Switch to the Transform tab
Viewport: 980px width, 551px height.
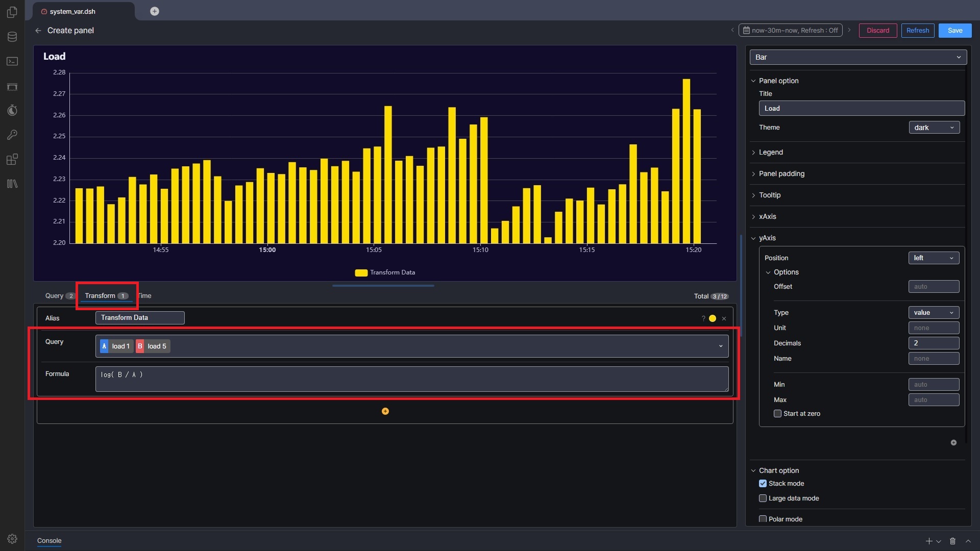tap(106, 296)
